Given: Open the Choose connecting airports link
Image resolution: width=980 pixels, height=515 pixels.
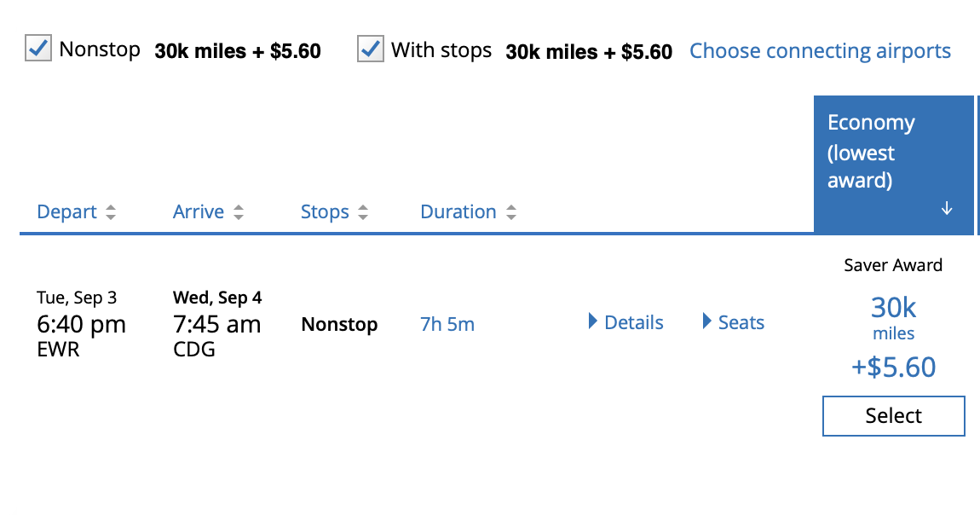Looking at the screenshot, I should (820, 51).
